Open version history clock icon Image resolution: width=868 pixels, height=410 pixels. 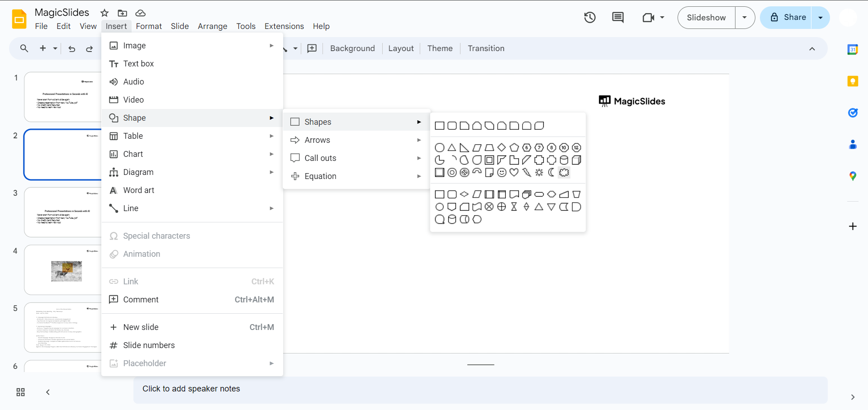click(590, 18)
